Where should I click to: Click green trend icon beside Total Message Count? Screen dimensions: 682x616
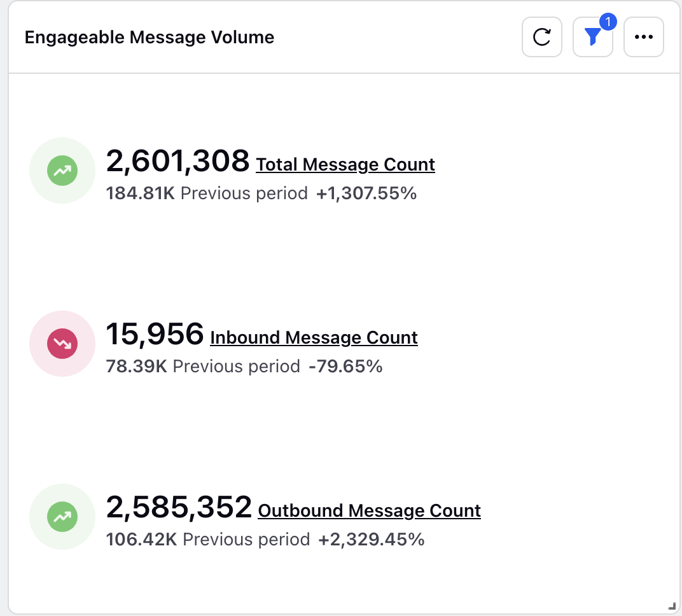point(62,171)
